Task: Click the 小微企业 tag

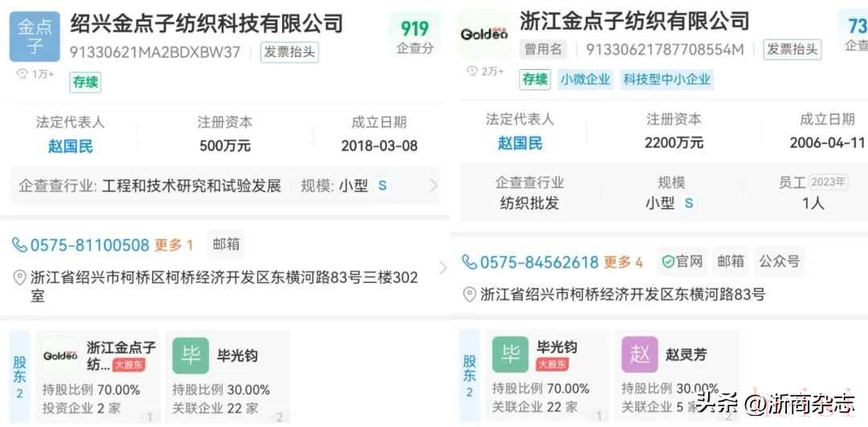Action: [x=585, y=79]
